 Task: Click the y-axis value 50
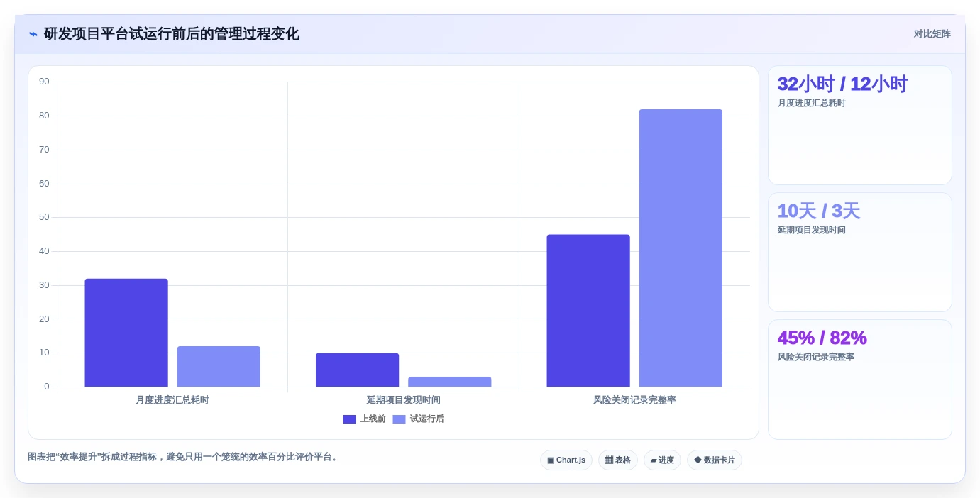(x=44, y=217)
